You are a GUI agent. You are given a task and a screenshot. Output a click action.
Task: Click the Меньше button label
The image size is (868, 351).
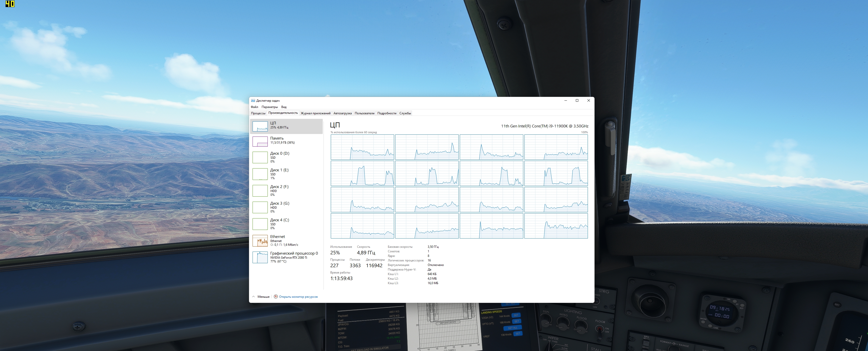pos(263,297)
